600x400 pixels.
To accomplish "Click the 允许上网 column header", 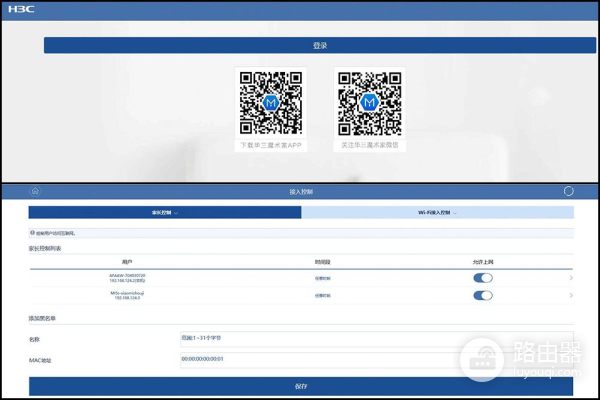I will (x=483, y=262).
